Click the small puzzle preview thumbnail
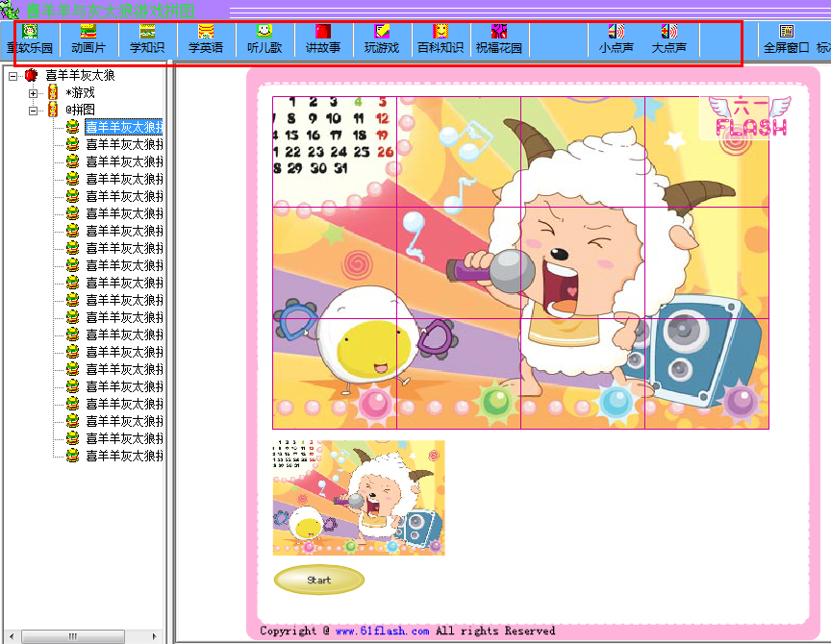Viewport: 831px width, 644px height. pyautogui.click(x=359, y=498)
